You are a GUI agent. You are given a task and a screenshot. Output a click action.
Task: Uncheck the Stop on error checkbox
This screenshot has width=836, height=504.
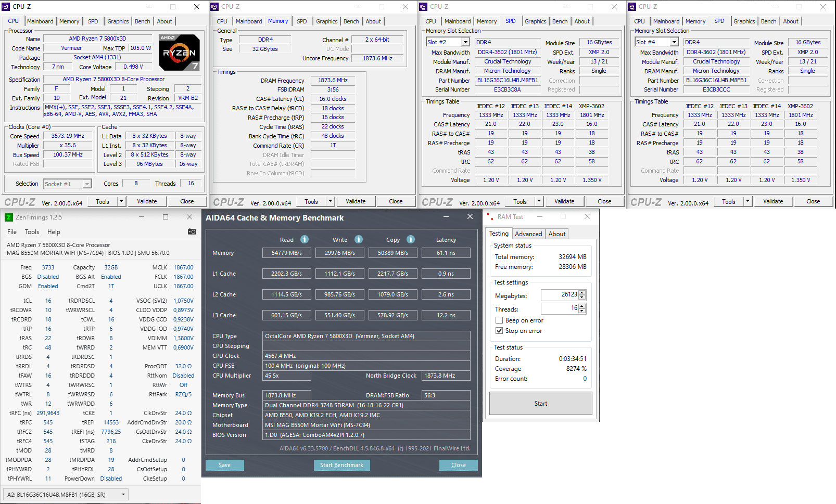tap(499, 331)
